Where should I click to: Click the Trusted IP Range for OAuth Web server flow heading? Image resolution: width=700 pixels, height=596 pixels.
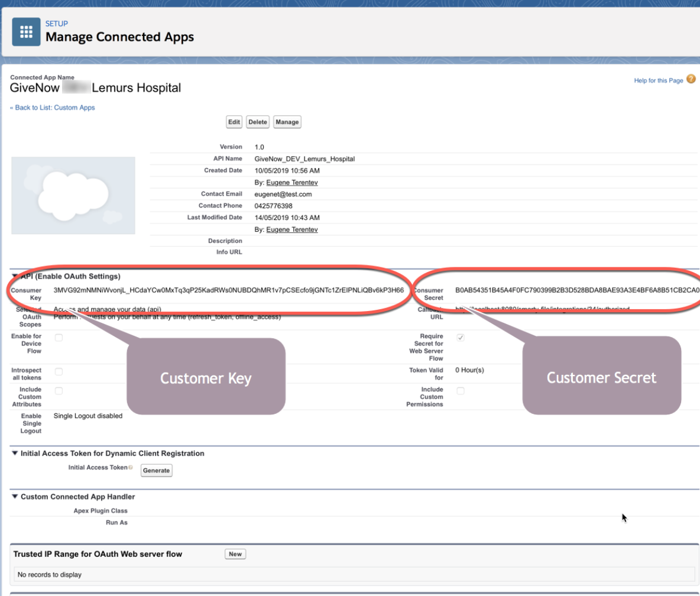[x=98, y=554]
